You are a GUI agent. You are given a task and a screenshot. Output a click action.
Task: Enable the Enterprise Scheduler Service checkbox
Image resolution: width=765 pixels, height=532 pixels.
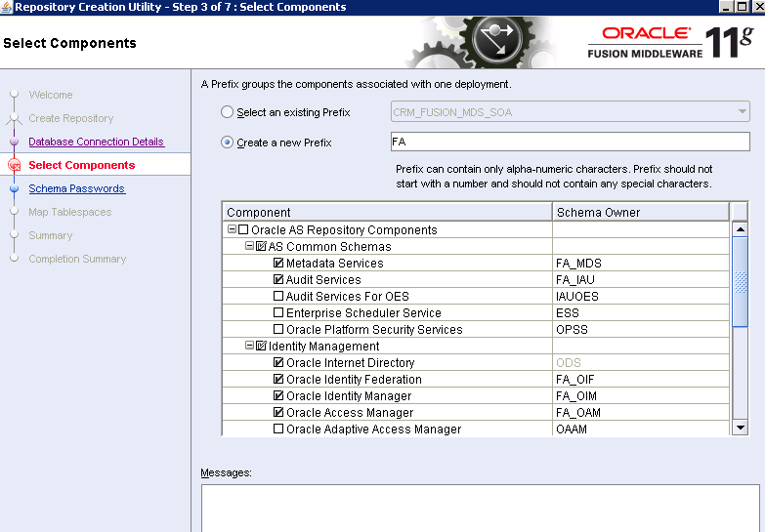tap(278, 313)
